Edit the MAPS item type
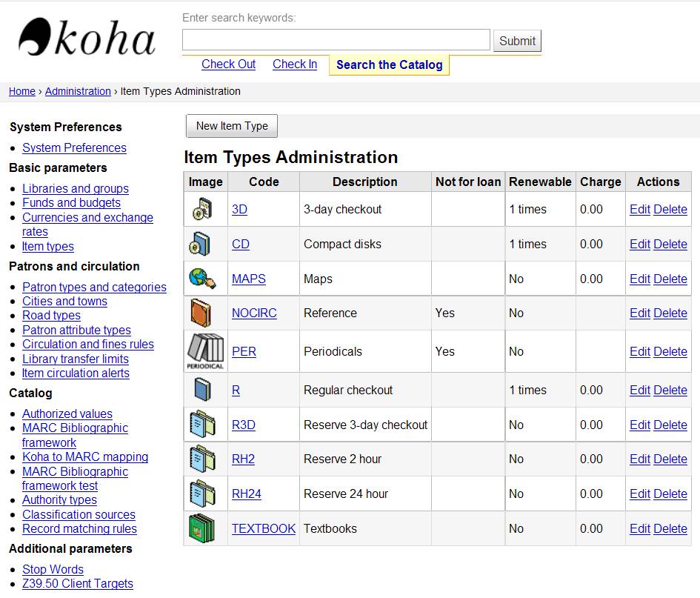The height and width of the screenshot is (598, 700). 639,279
